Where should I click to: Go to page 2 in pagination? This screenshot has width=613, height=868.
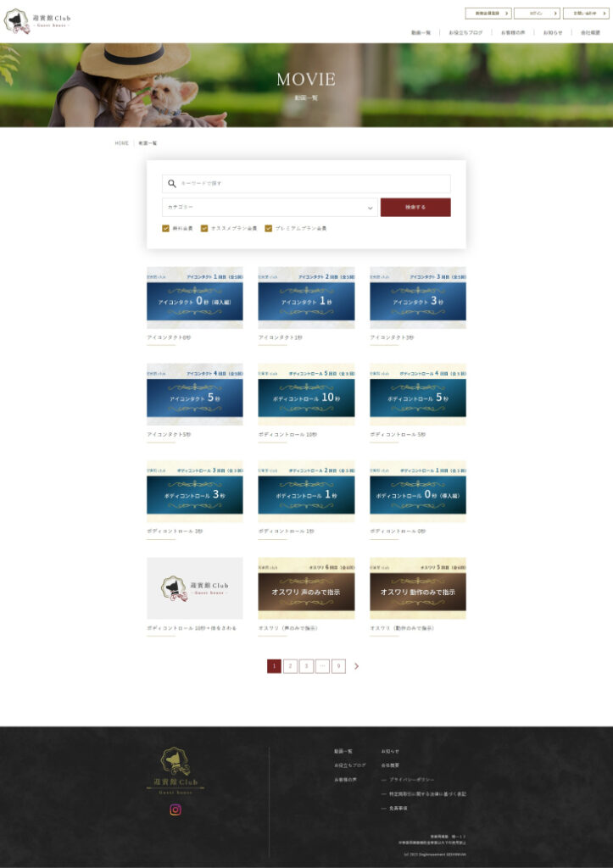click(290, 666)
